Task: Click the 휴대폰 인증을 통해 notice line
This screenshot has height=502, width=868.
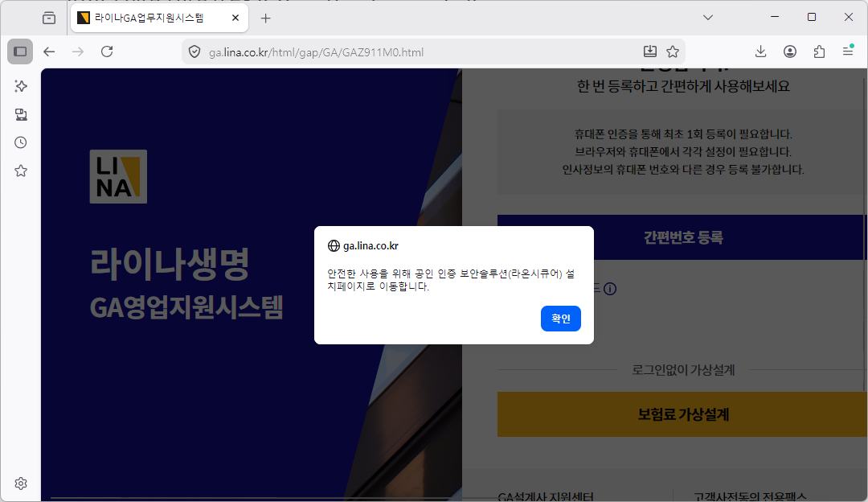Action: pyautogui.click(x=683, y=134)
